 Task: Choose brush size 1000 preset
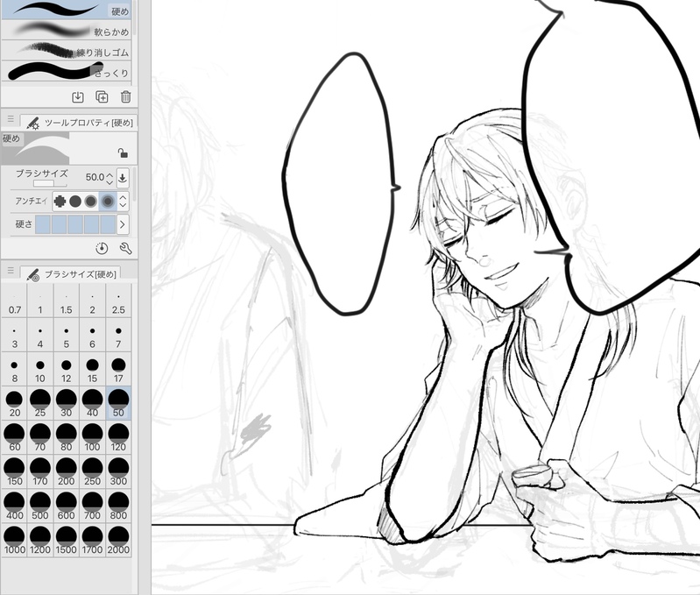pos(14,541)
